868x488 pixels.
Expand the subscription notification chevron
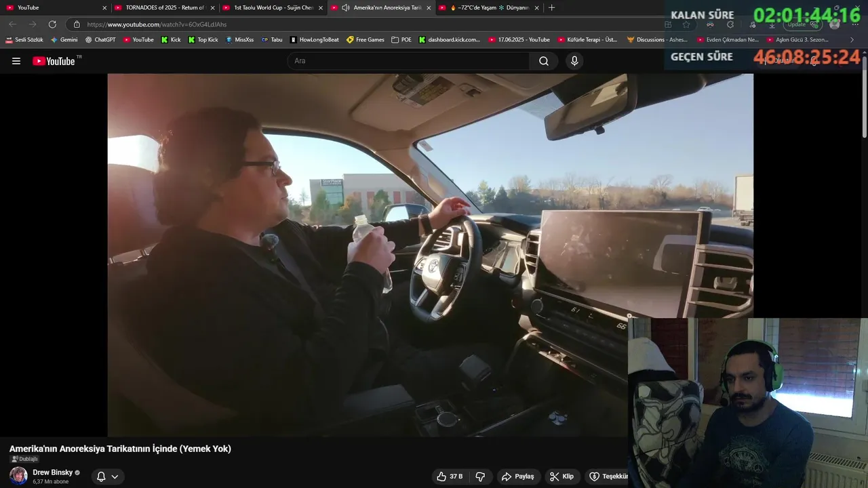coord(115,476)
